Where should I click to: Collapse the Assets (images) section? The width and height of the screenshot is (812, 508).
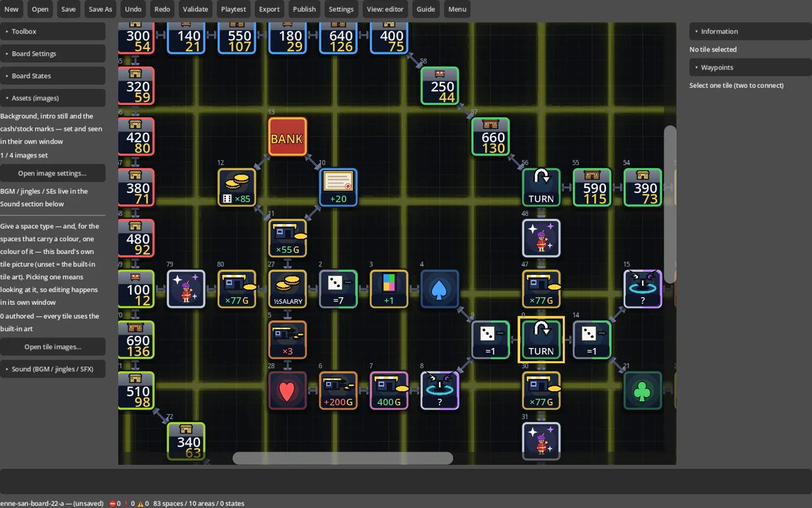[53, 98]
